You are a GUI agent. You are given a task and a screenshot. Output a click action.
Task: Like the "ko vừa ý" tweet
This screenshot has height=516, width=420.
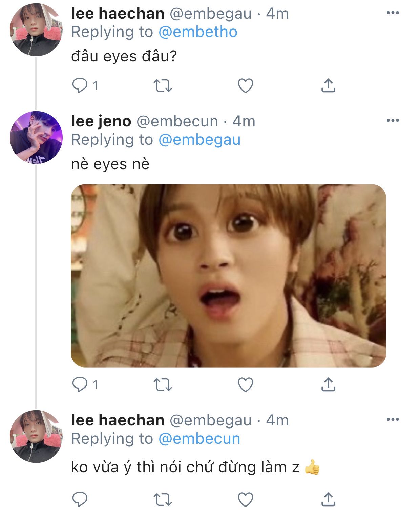point(246,499)
